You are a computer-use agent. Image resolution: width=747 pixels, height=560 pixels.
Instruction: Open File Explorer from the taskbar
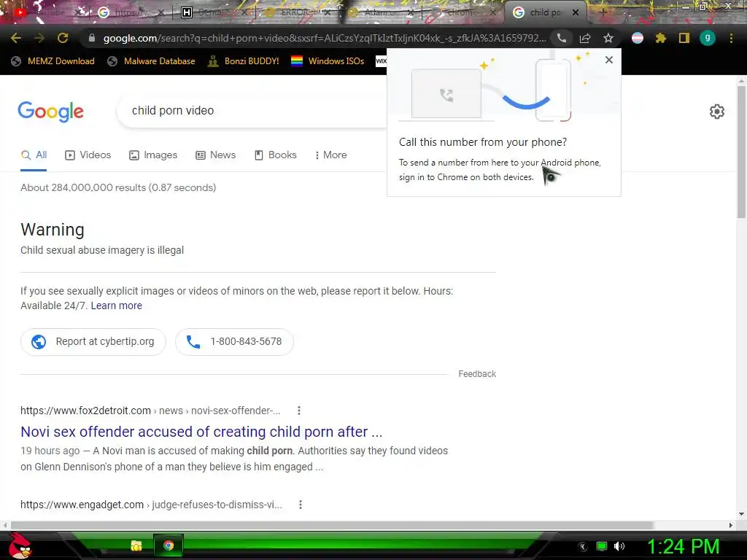coord(136,545)
